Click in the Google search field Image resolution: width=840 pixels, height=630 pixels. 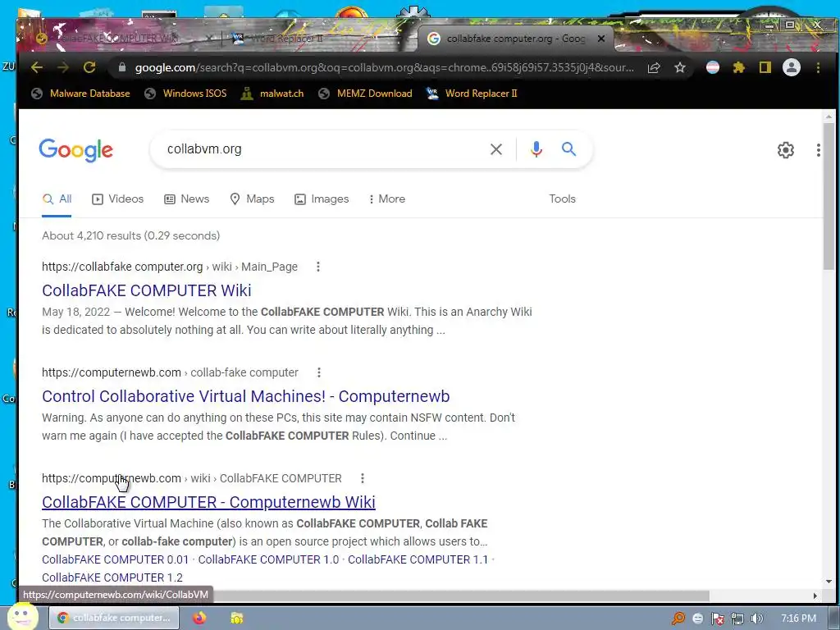(322, 149)
